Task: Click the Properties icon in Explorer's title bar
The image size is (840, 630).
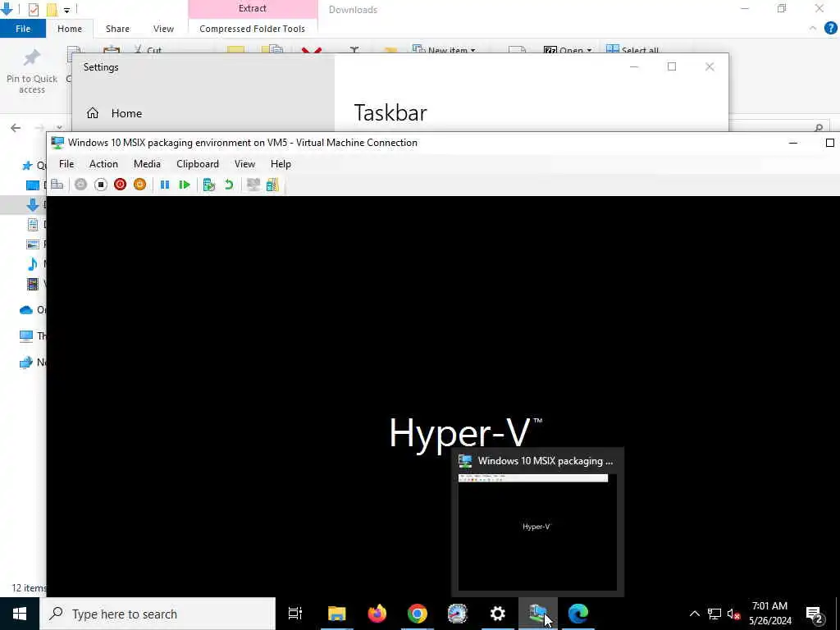Action: pos(33,10)
